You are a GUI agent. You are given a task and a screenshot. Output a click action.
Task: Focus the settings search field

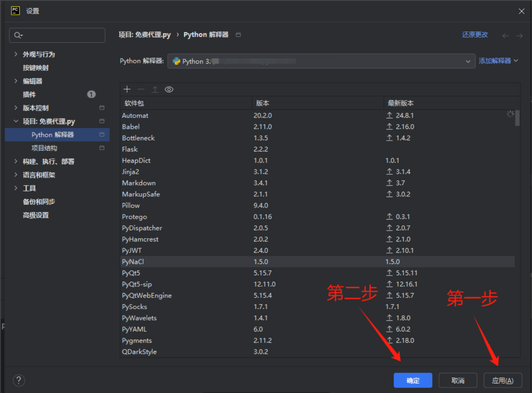(57, 35)
